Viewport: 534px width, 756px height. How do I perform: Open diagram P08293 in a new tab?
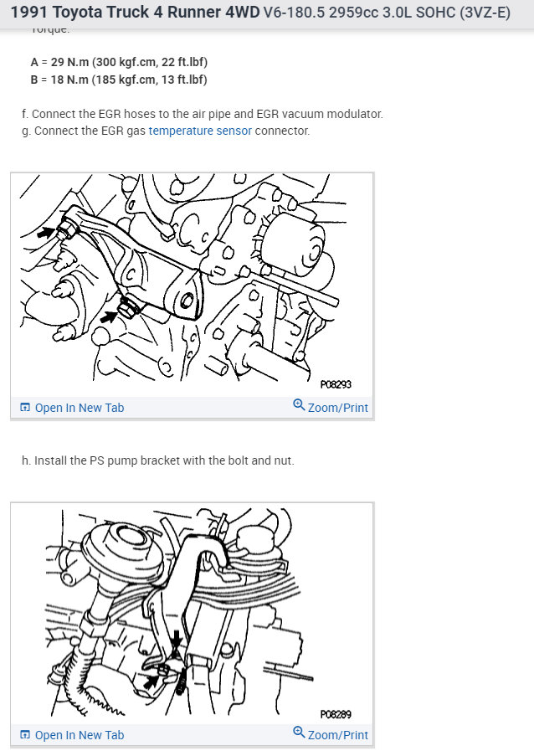coord(72,408)
